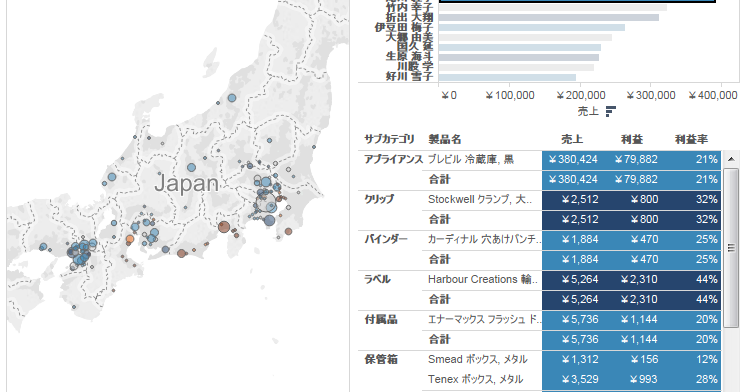Select the bar for 折出 大翔

click(x=549, y=18)
